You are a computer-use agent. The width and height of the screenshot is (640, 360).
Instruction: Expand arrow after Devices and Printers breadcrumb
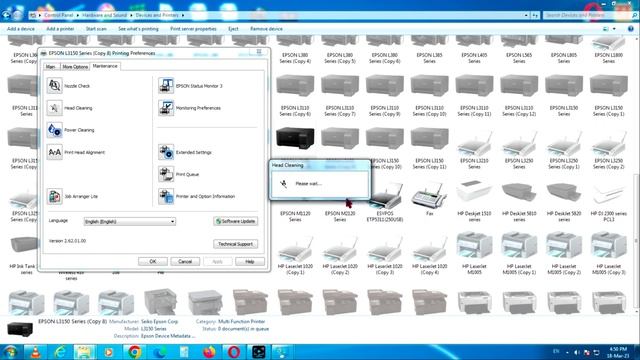tap(183, 15)
